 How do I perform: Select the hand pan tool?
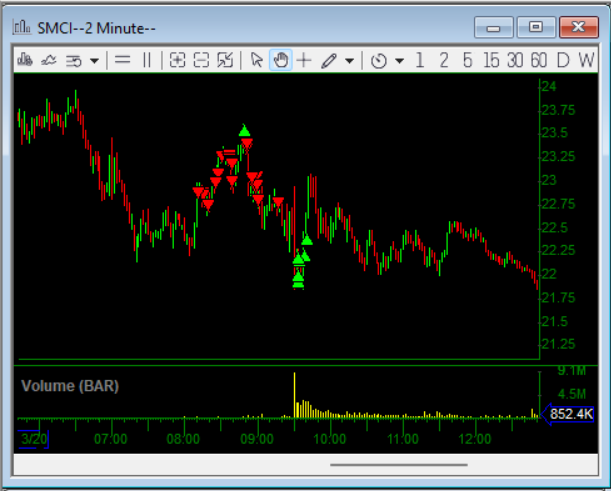281,60
